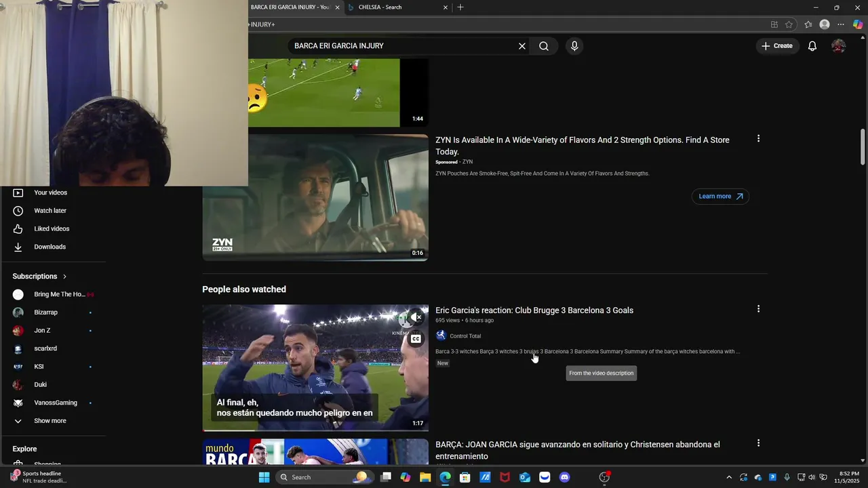Open YouTube notifications bell

pos(812,46)
